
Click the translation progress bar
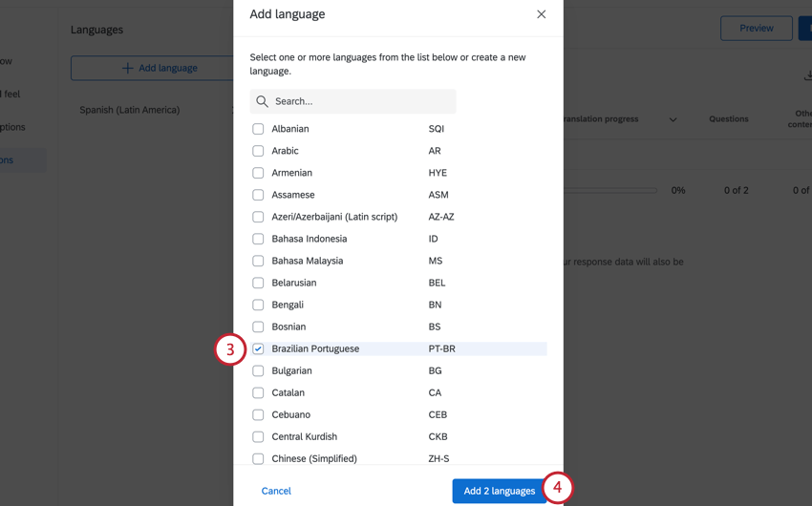pos(609,191)
